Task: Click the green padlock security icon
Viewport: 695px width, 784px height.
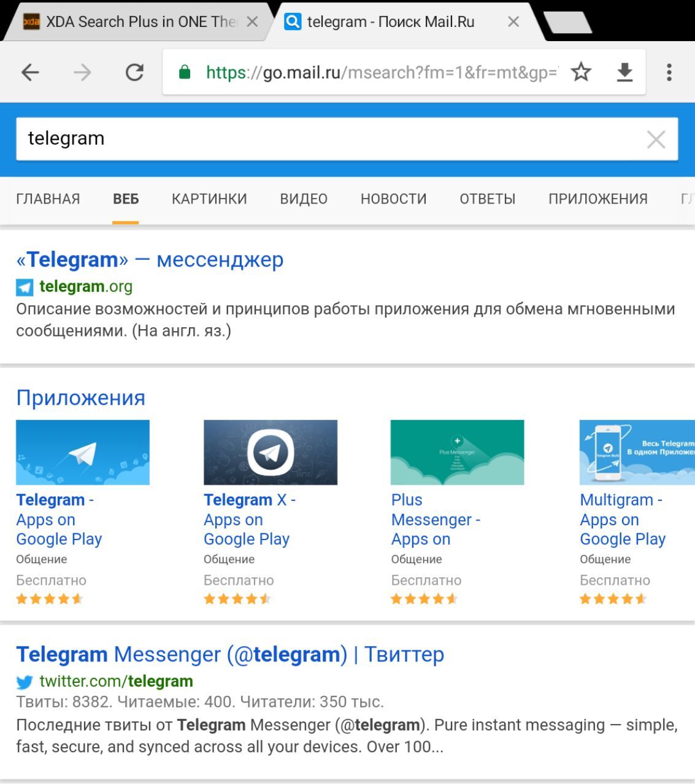Action: point(184,72)
